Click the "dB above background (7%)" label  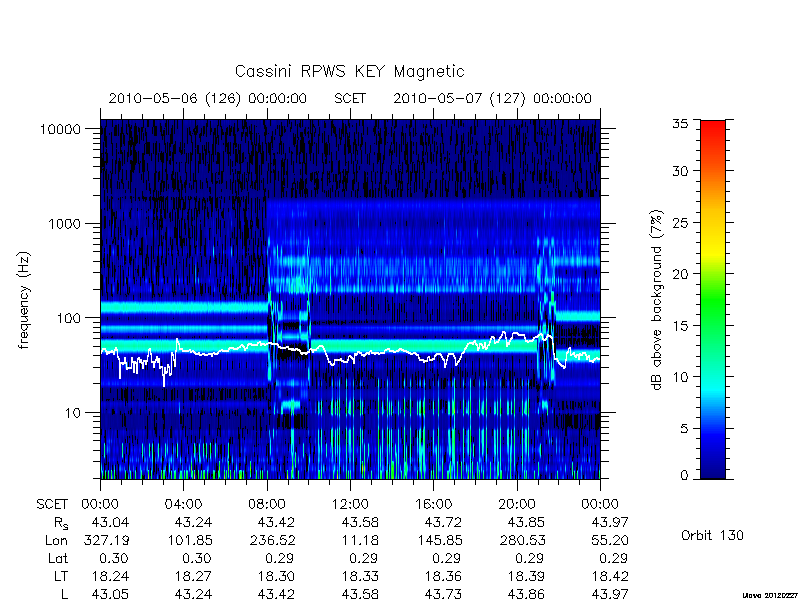(x=657, y=300)
